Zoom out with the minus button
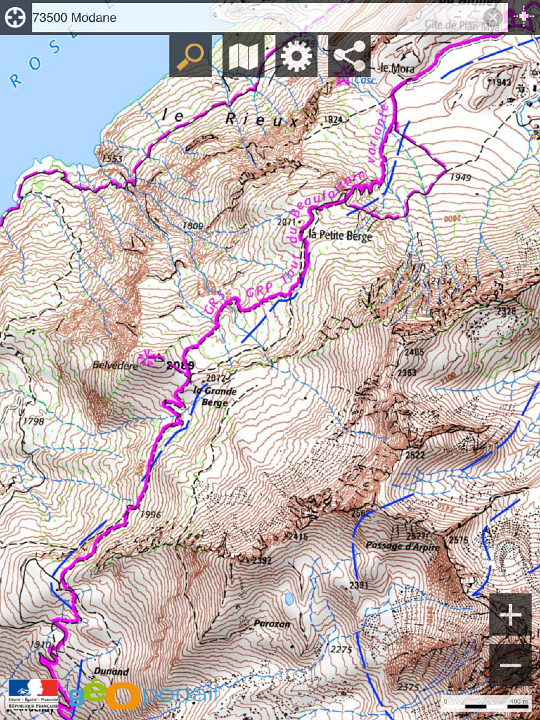The width and height of the screenshot is (540, 720). 510,665
